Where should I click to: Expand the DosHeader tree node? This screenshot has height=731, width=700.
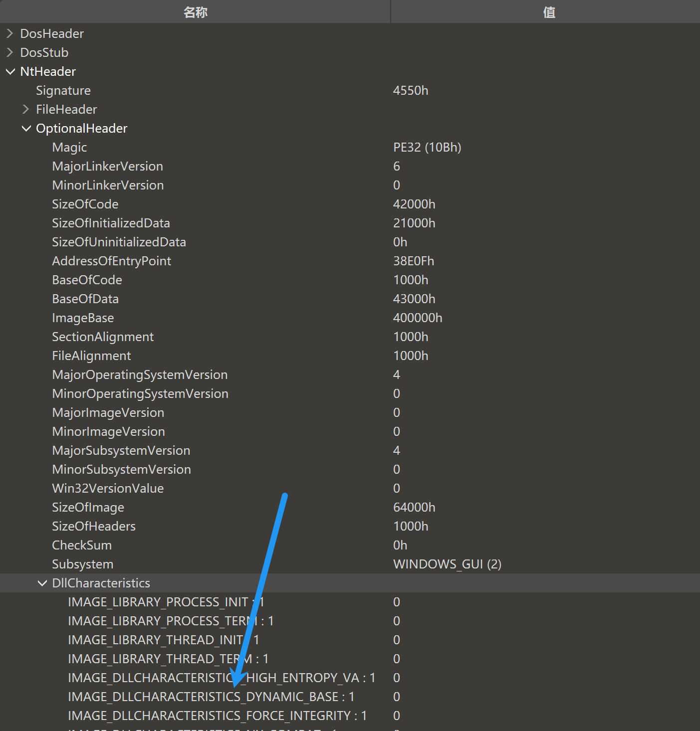[x=10, y=33]
